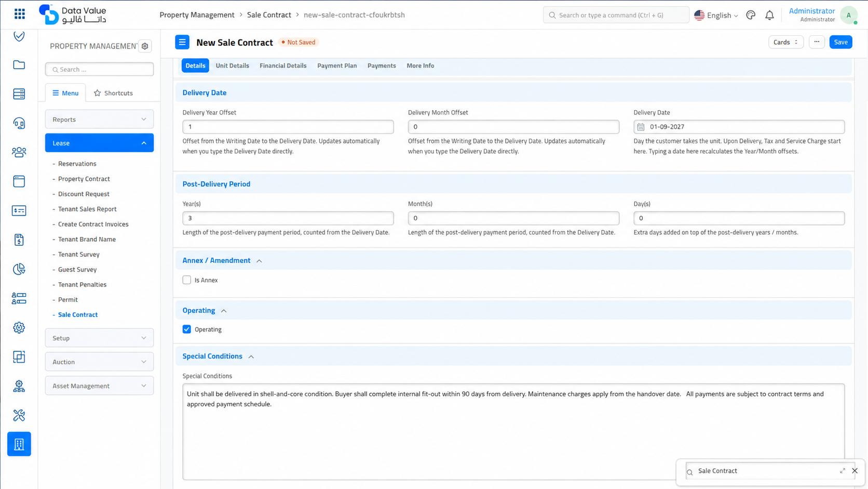
Task: Click the Data Value logo
Action: (x=73, y=15)
